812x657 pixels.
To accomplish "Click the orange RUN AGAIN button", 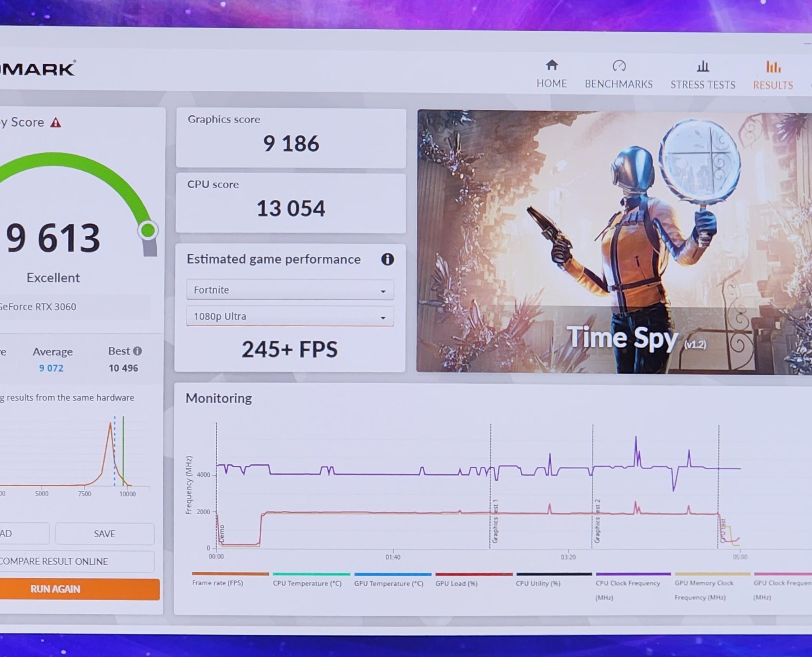I will (79, 589).
